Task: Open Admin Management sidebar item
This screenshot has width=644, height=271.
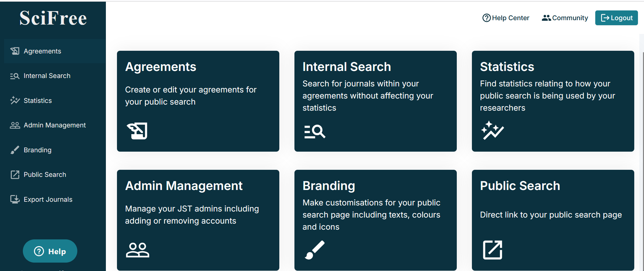Action: pos(54,125)
